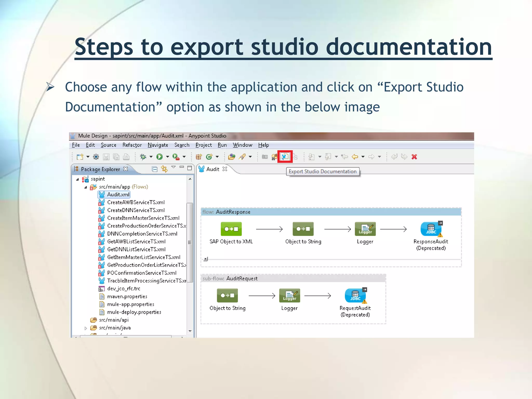Image resolution: width=532 pixels, height=399 pixels.
Task: Select the SAP Object to XML transformer
Action: click(x=231, y=229)
